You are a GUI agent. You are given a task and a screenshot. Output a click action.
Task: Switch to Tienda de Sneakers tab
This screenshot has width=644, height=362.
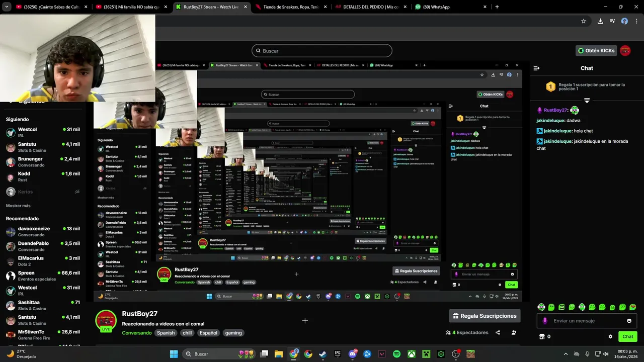(291, 7)
